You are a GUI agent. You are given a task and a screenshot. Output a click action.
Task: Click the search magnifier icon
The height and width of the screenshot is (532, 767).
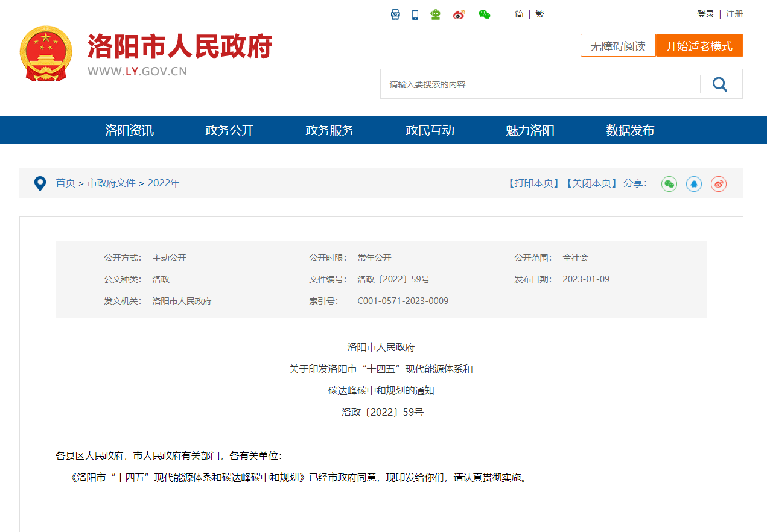719,84
